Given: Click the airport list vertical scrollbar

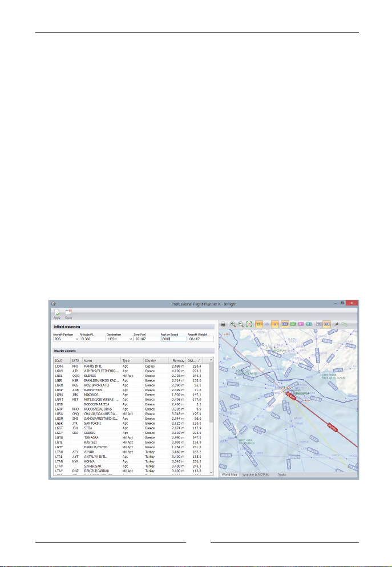Looking at the screenshot, I should [x=211, y=392].
